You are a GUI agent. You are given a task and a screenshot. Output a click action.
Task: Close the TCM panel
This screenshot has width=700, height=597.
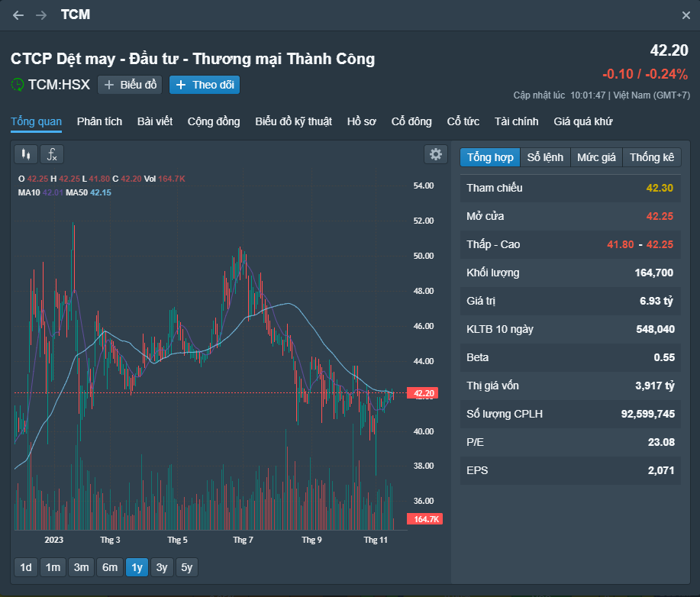(x=686, y=15)
